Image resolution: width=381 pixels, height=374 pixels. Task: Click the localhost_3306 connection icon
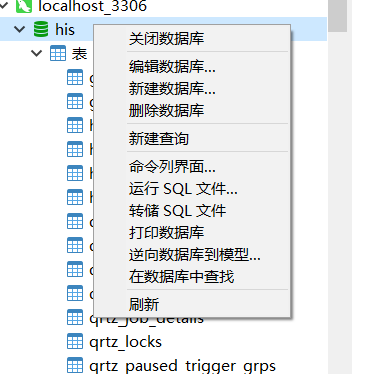click(x=24, y=6)
